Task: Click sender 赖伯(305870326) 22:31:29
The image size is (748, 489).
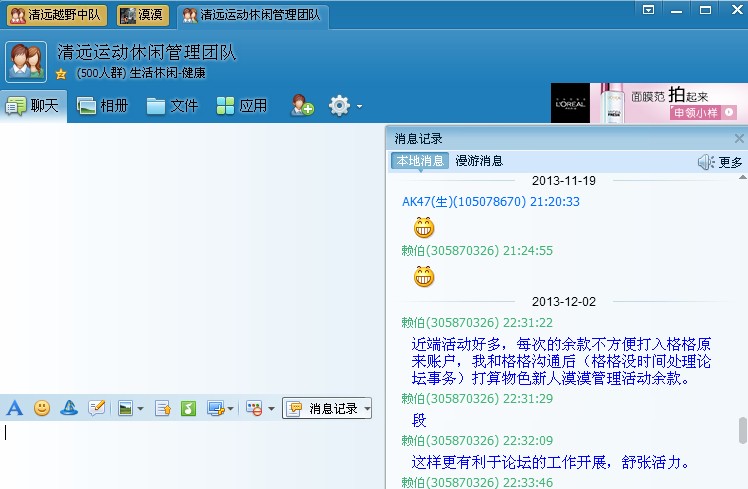Action: tap(477, 399)
